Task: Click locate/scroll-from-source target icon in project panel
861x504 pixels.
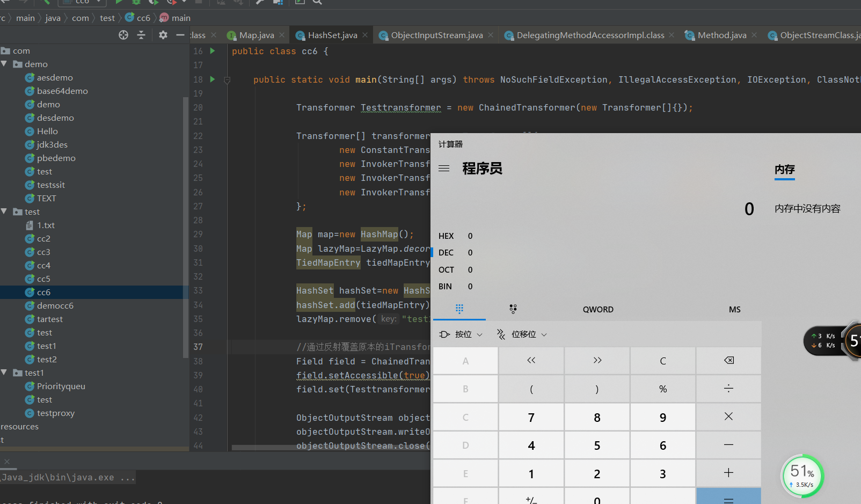Action: pyautogui.click(x=123, y=35)
